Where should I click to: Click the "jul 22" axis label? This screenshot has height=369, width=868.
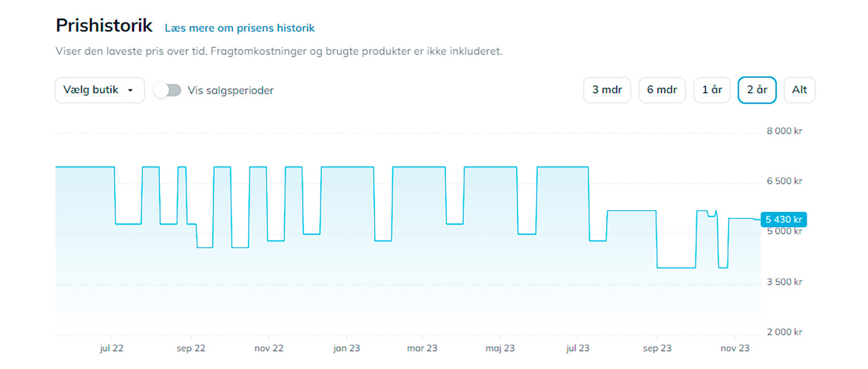(x=111, y=348)
